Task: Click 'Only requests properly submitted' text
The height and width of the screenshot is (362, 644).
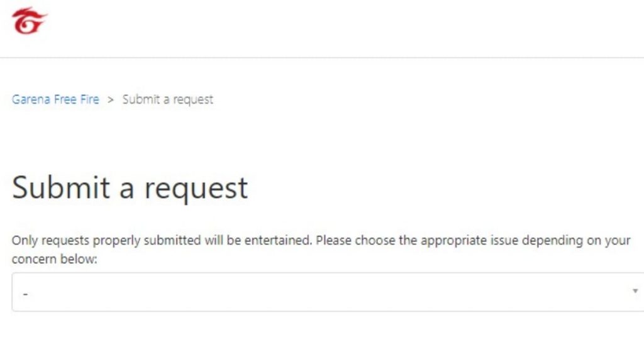Action: [106, 241]
